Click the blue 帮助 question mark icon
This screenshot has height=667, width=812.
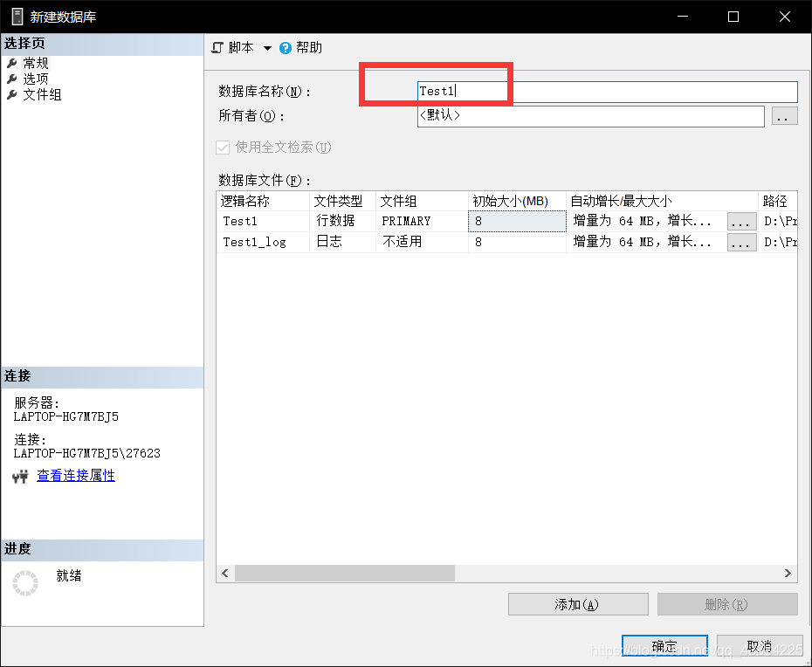pyautogui.click(x=286, y=47)
